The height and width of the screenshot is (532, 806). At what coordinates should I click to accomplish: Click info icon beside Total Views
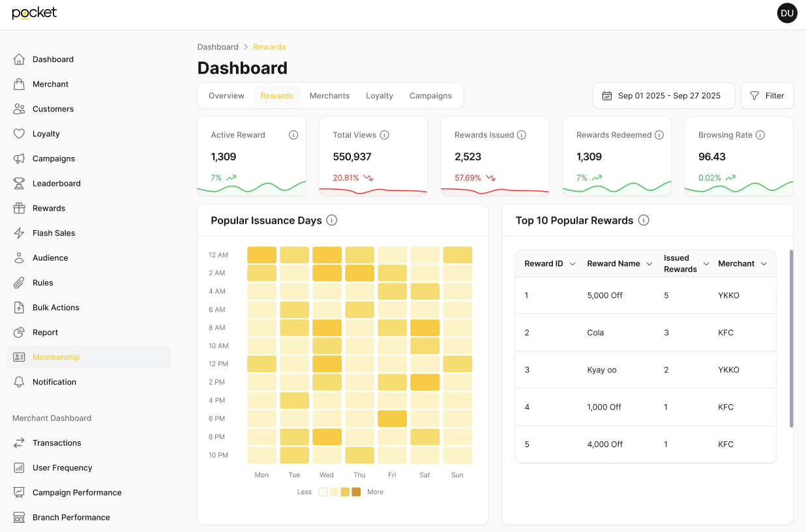(x=385, y=135)
